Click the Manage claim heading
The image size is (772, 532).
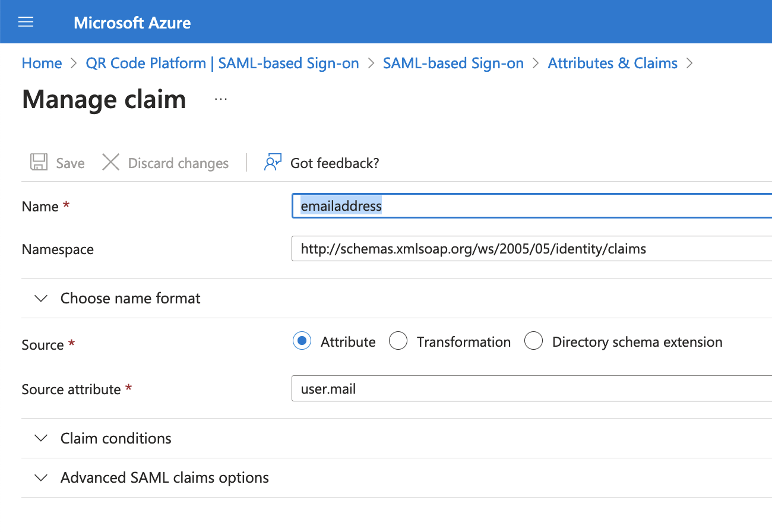[x=104, y=99]
